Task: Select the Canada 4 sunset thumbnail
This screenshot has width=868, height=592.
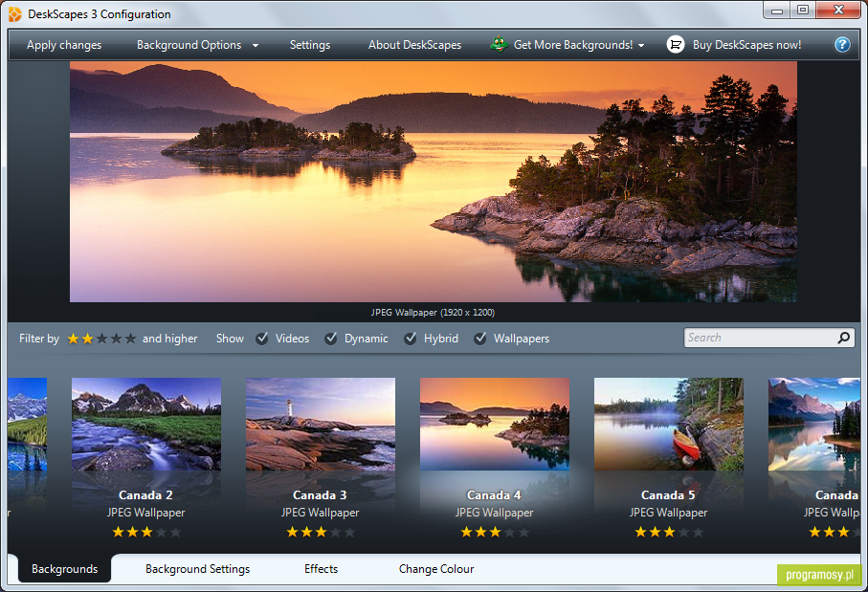Action: 495,424
